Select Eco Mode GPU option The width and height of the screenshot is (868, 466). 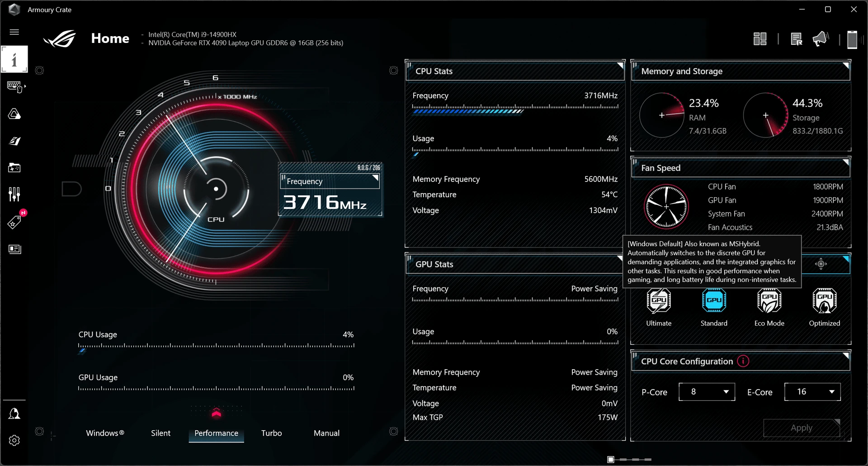[x=769, y=308]
